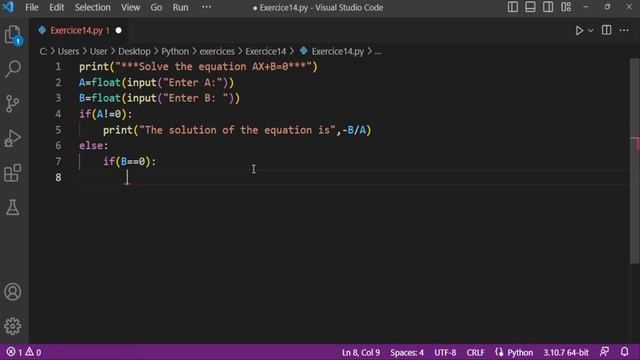Viewport: 640px width, 360px height.
Task: Change indentation via Spaces: 4
Action: pyautogui.click(x=407, y=352)
